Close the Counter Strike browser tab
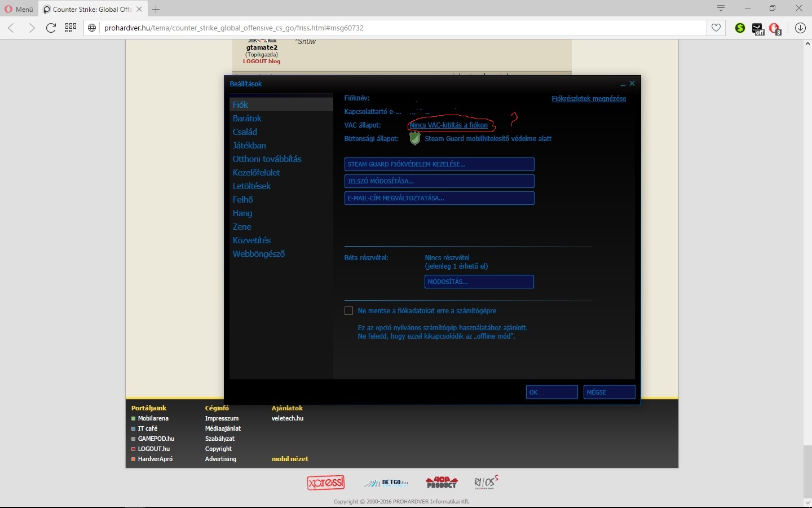 pos(139,9)
